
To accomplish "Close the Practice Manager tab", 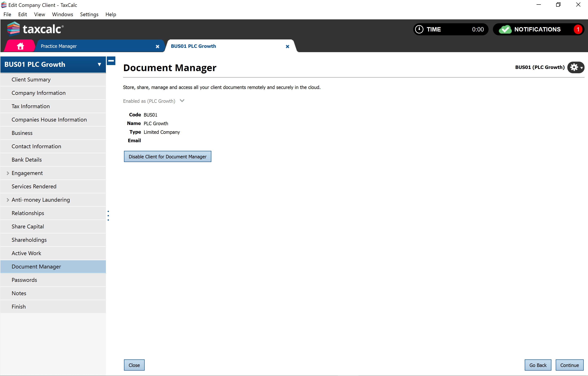I will [x=158, y=47].
